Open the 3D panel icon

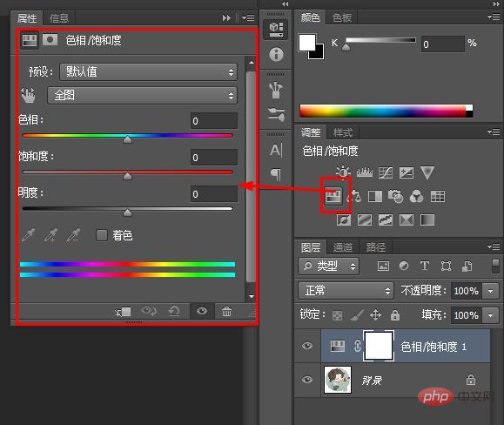[276, 30]
